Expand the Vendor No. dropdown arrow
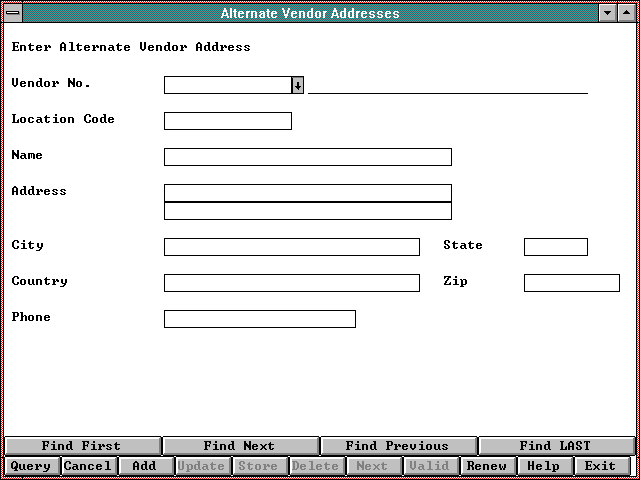640x480 pixels. 298,85
